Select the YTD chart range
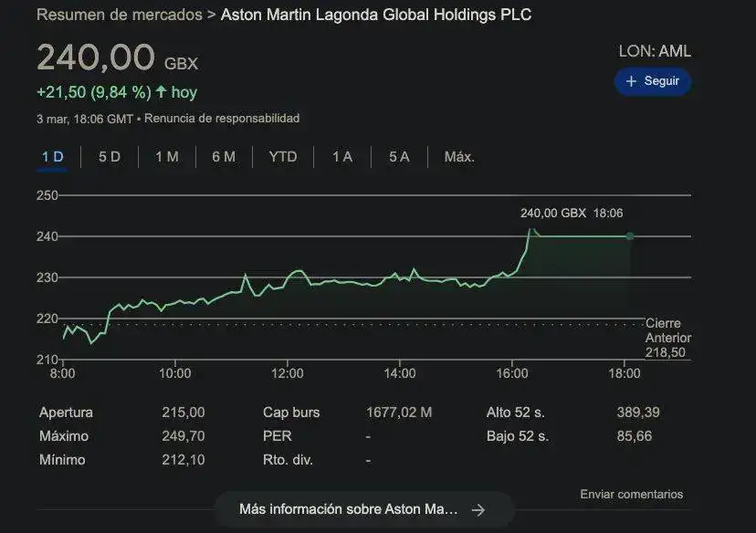Image resolution: width=756 pixels, height=533 pixels. click(283, 157)
